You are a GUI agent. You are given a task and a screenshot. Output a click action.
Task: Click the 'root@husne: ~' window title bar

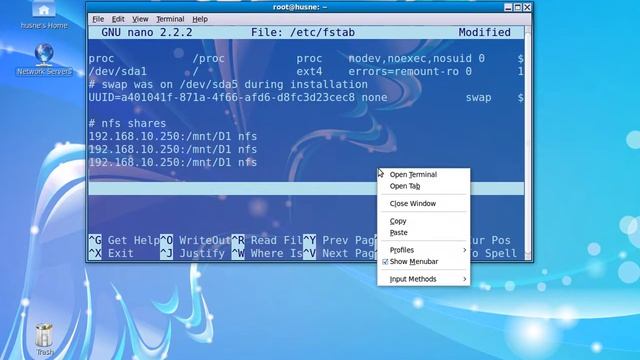300,7
